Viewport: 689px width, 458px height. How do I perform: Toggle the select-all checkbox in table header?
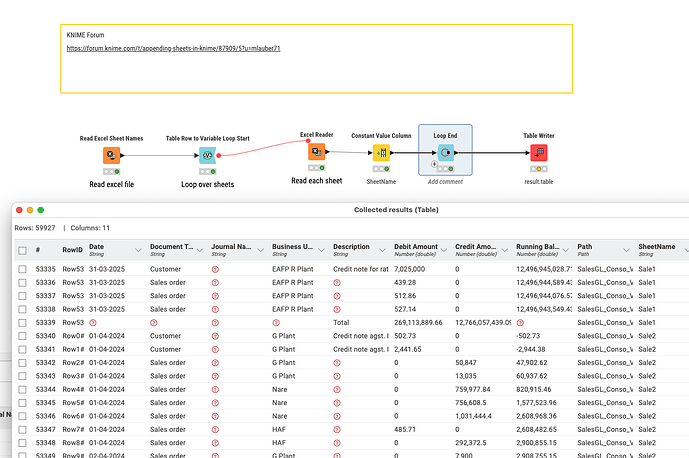pyautogui.click(x=22, y=251)
